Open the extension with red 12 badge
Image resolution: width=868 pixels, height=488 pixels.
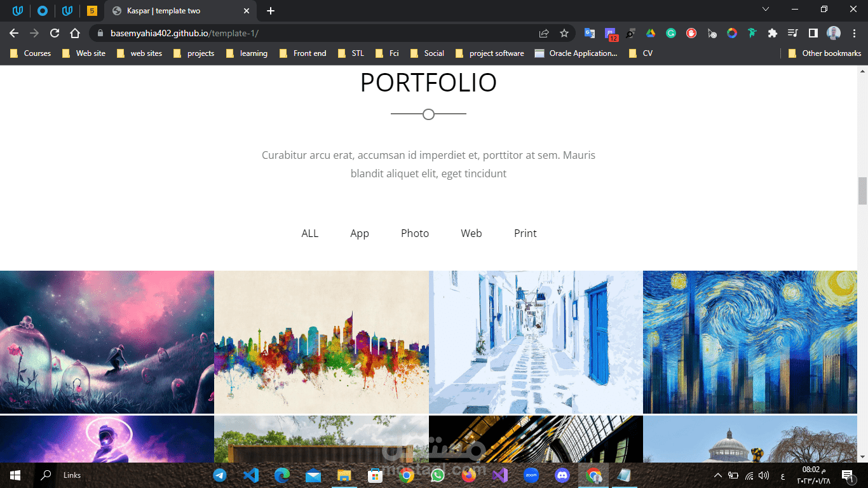[611, 34]
